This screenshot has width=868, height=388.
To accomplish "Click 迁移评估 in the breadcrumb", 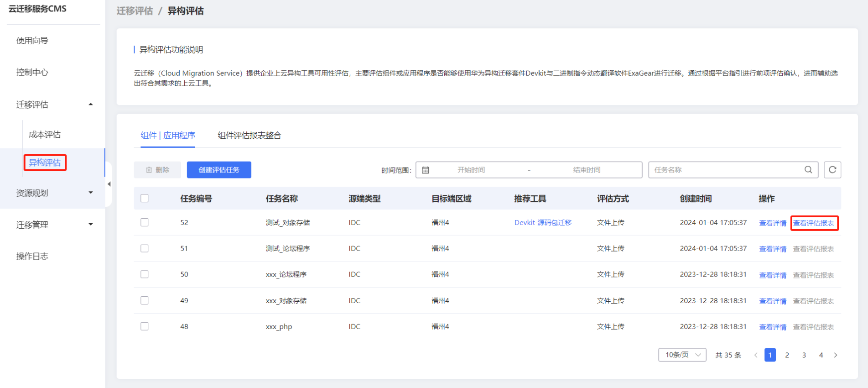I will 135,11.
